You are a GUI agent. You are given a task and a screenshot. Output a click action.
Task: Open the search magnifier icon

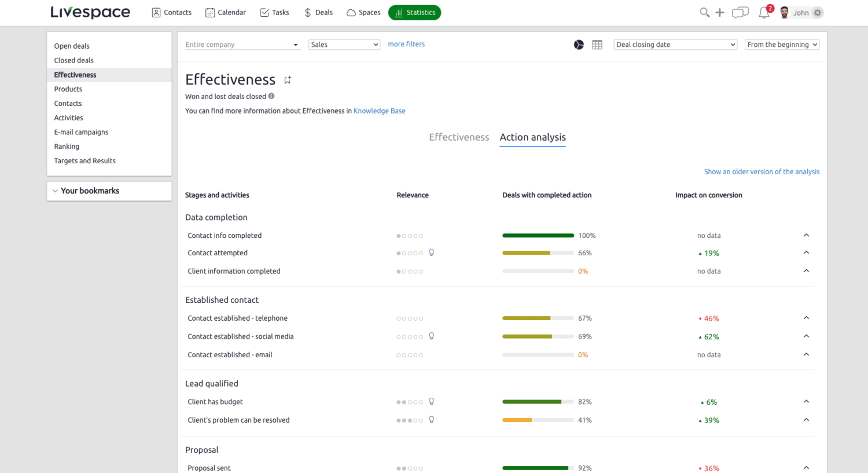coord(704,12)
